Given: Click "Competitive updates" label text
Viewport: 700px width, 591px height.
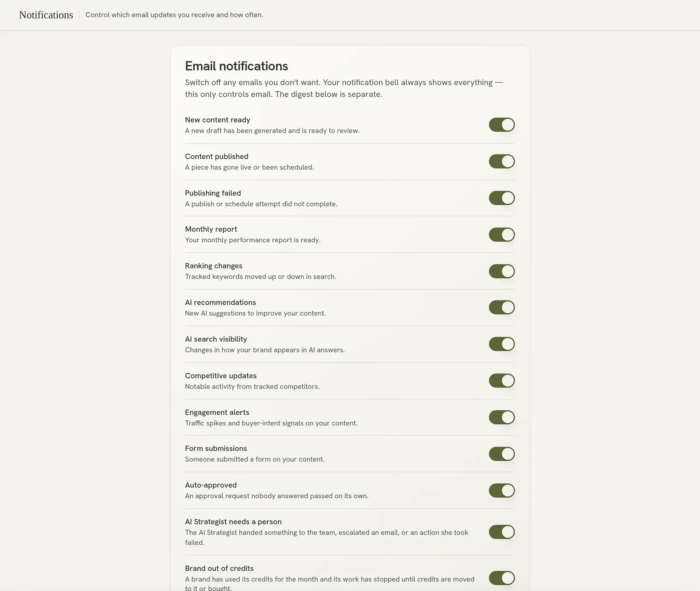Looking at the screenshot, I should 221,376.
